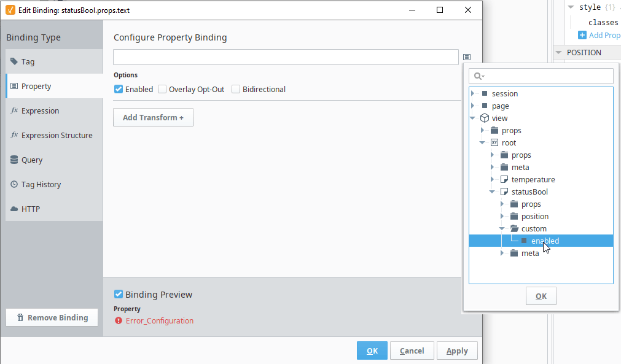This screenshot has height=364, width=621.
Task: Apply the binding changes
Action: coord(457,350)
